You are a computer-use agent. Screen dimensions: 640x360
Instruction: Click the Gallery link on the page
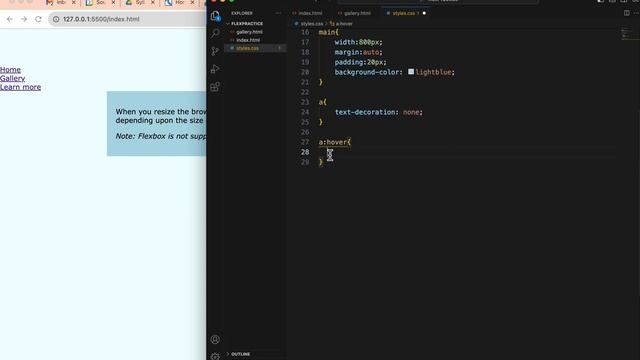12,78
